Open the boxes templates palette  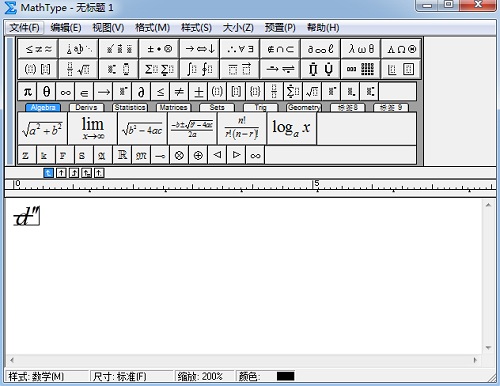401,69
